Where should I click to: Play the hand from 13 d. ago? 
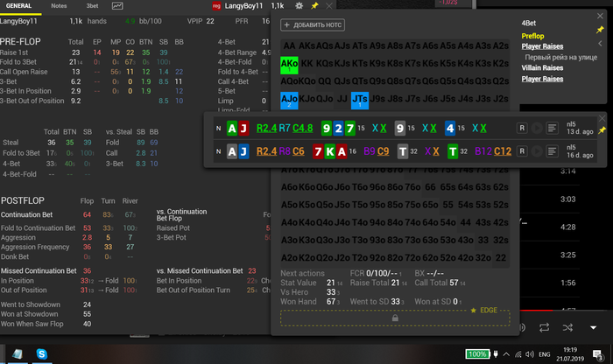tap(537, 128)
